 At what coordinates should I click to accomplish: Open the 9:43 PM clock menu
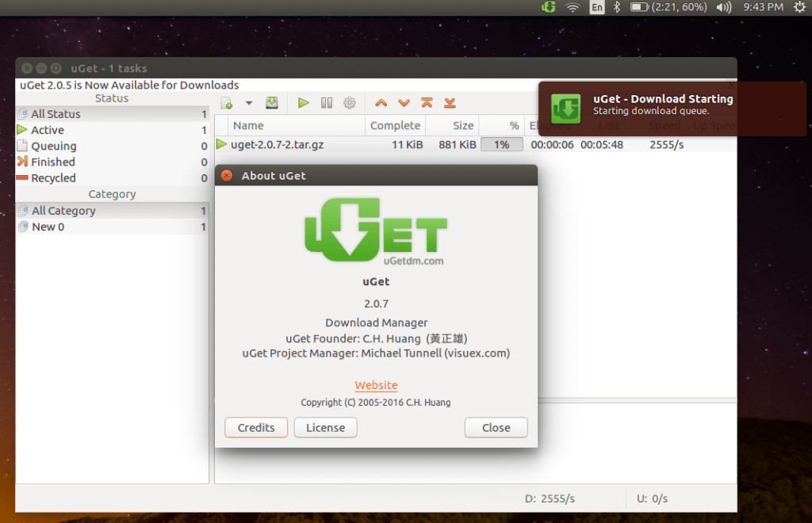(764, 7)
